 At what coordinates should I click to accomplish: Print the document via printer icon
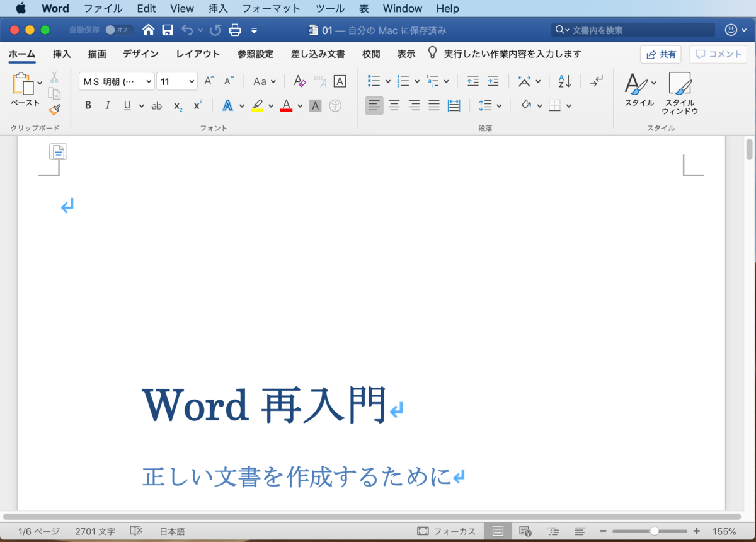[235, 30]
